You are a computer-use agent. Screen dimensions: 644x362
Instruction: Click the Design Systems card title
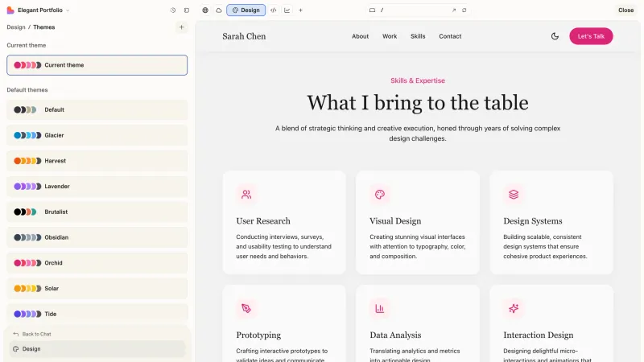(x=533, y=220)
